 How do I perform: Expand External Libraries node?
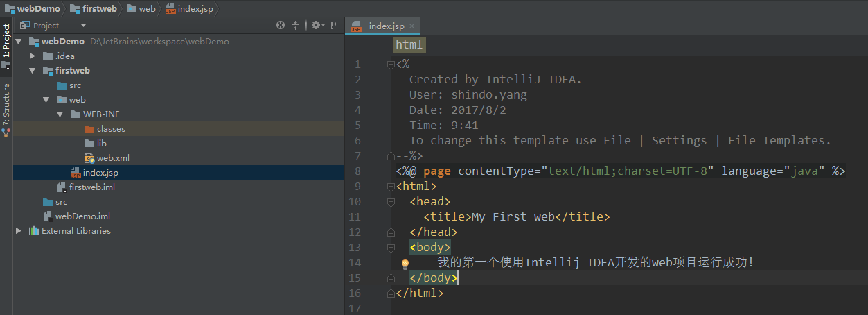[x=19, y=231]
